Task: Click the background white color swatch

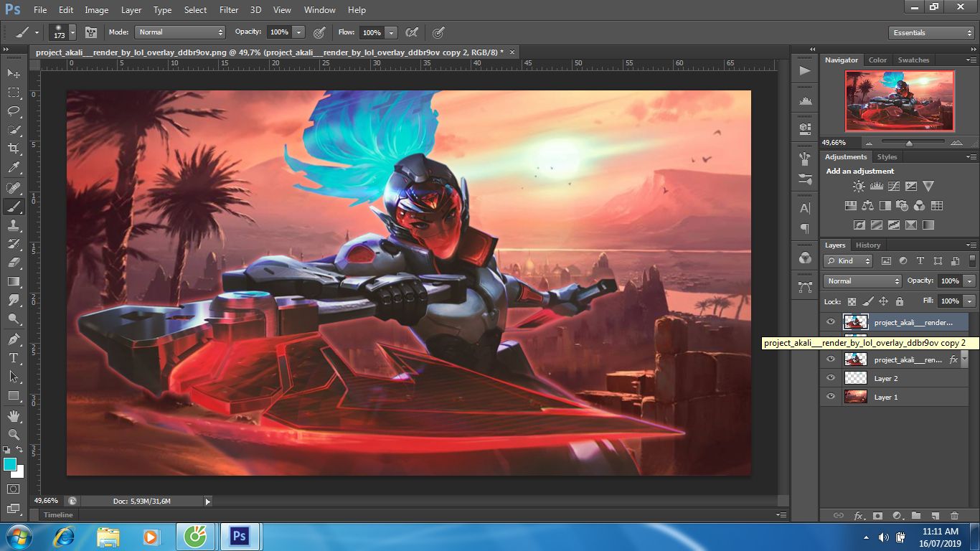Action: coord(18,472)
